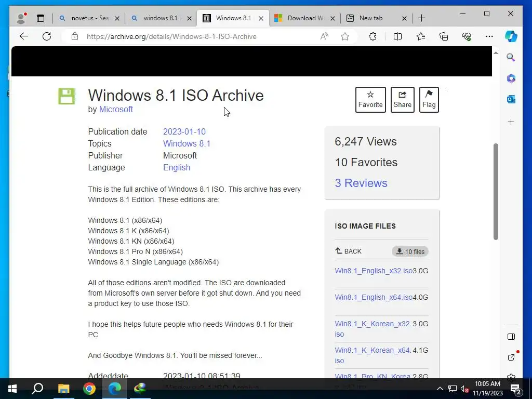Open the muted volume tray icon
This screenshot has height=399, width=532.
click(465, 389)
